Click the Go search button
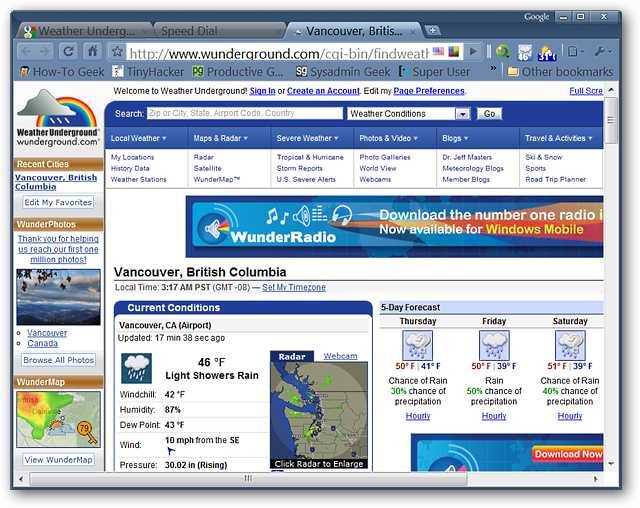This screenshot has height=508, width=640. point(489,113)
